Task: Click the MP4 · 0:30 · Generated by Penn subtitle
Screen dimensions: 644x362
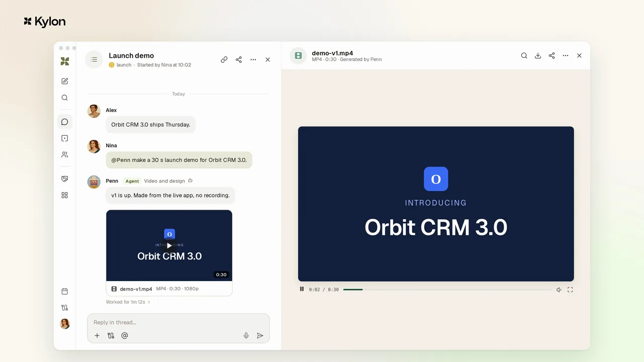Action: tap(347, 59)
